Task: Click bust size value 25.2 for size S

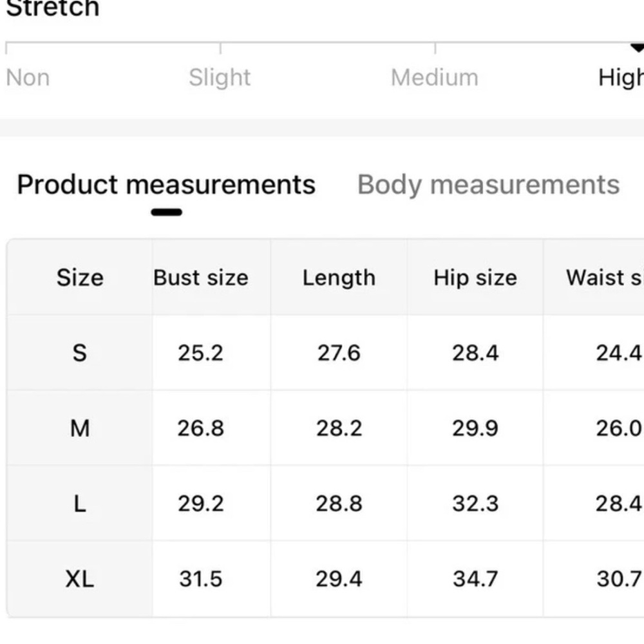Action: click(x=201, y=353)
